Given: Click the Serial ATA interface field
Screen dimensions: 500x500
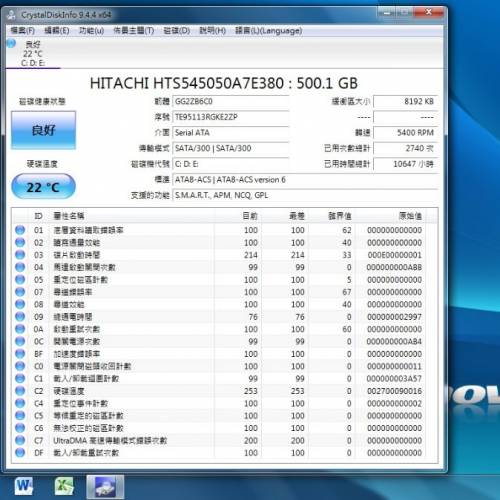Looking at the screenshot, I should [231, 133].
